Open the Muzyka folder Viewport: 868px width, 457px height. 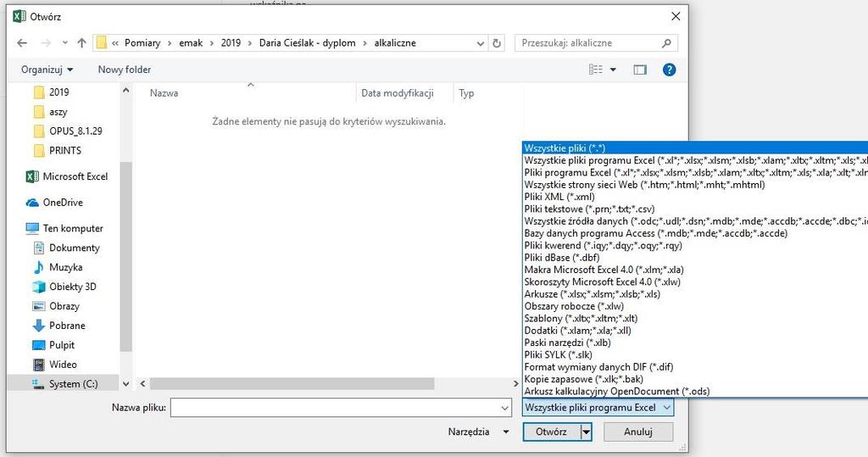58,267
